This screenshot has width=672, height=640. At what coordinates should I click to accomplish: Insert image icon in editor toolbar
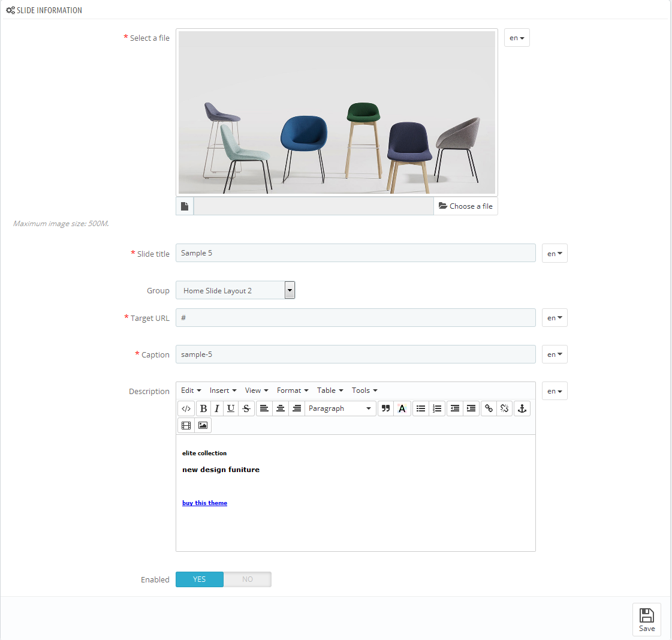pos(203,425)
